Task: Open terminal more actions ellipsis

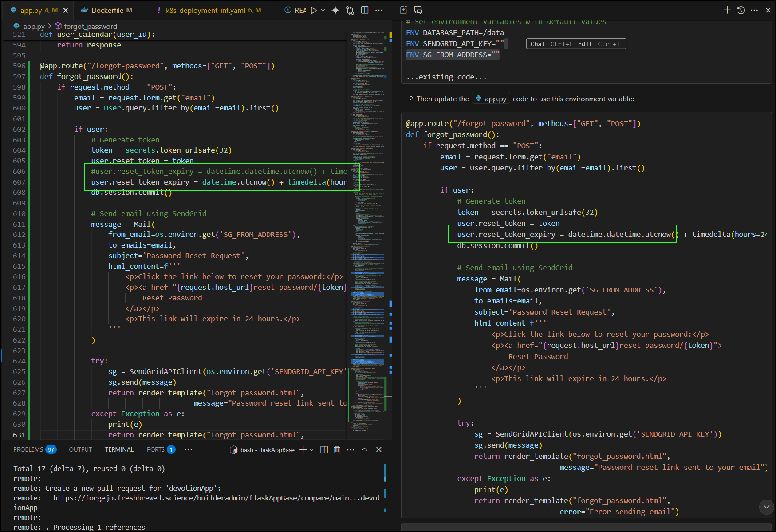Action: (351, 449)
